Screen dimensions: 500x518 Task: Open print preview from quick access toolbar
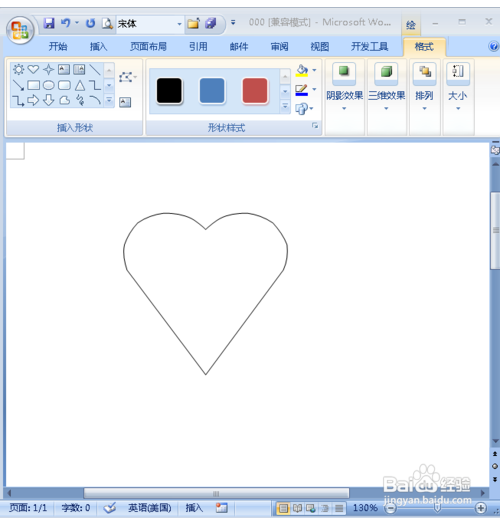(107, 24)
